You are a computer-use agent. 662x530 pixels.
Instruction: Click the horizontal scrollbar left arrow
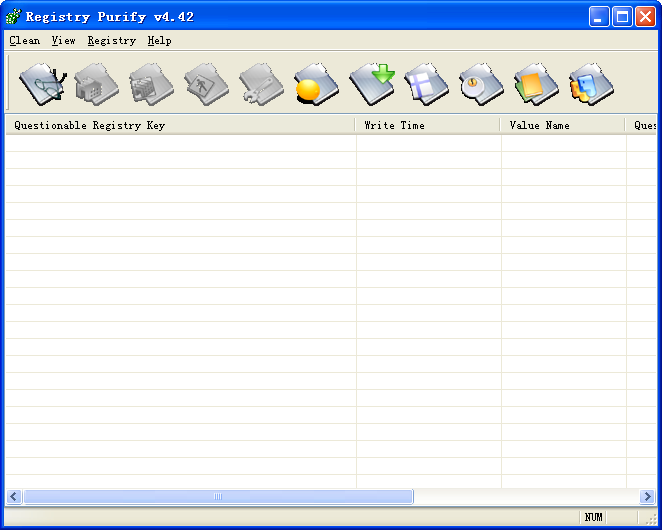click(14, 497)
